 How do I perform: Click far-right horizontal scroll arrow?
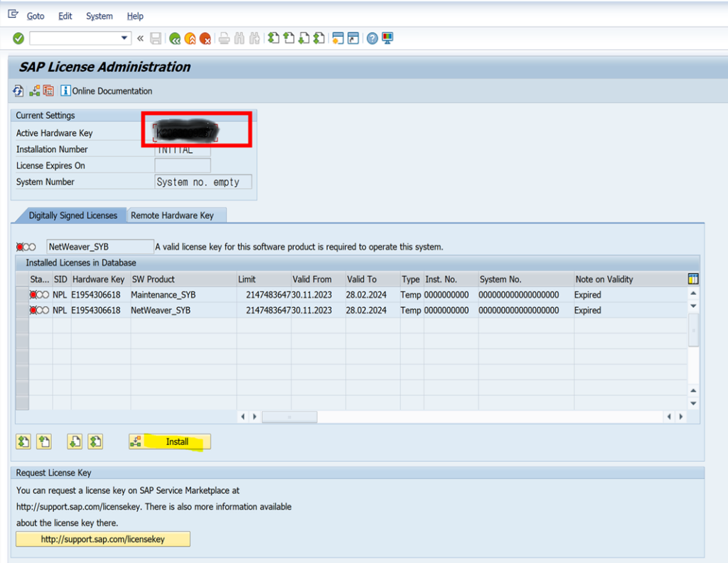click(680, 417)
